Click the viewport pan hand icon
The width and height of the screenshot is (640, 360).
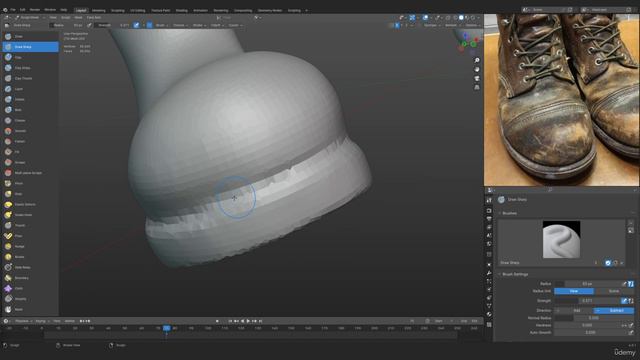477,69
